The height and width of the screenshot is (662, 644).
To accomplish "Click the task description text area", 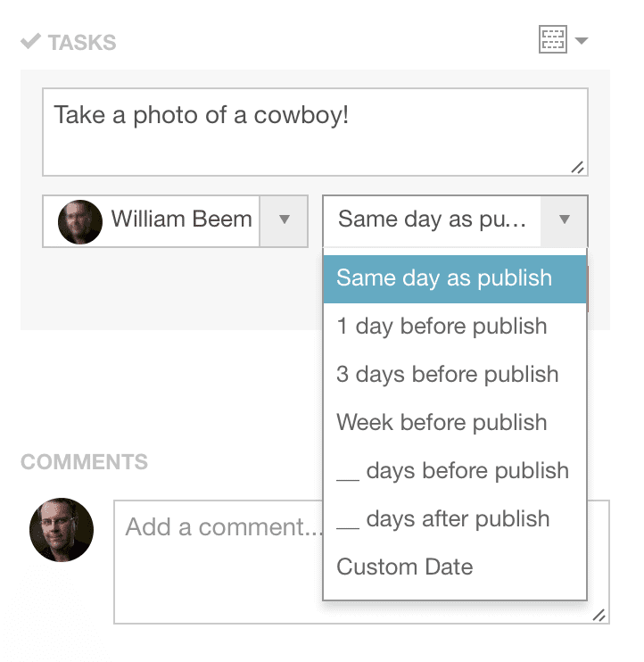I will [315, 132].
